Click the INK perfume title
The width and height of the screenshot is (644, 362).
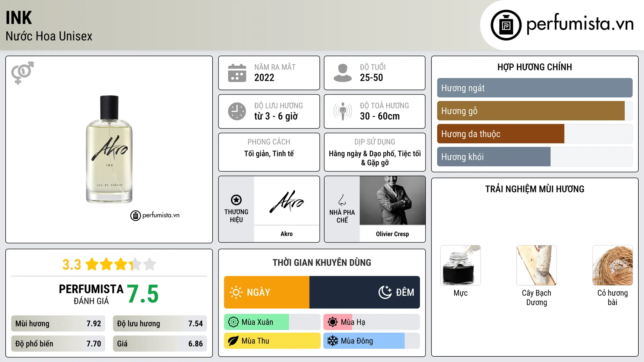point(19,18)
